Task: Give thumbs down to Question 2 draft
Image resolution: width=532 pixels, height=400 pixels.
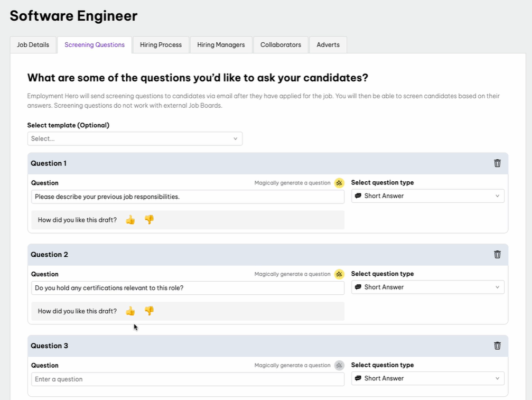Action: tap(150, 311)
